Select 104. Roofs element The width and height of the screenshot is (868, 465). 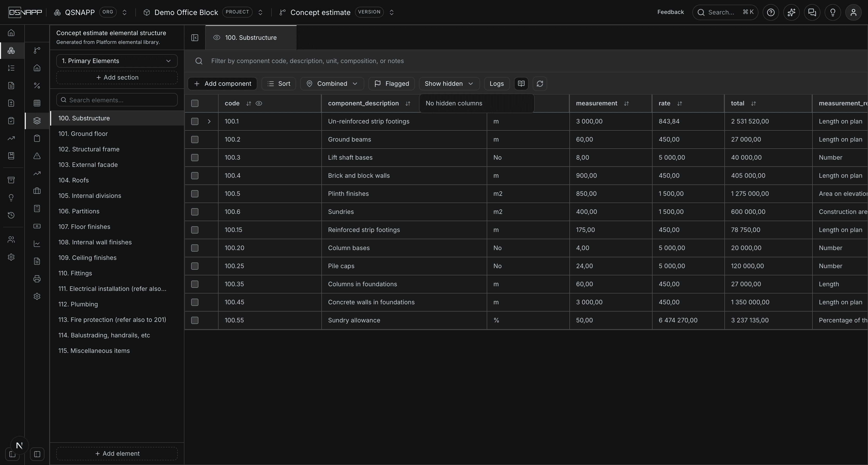117,180
